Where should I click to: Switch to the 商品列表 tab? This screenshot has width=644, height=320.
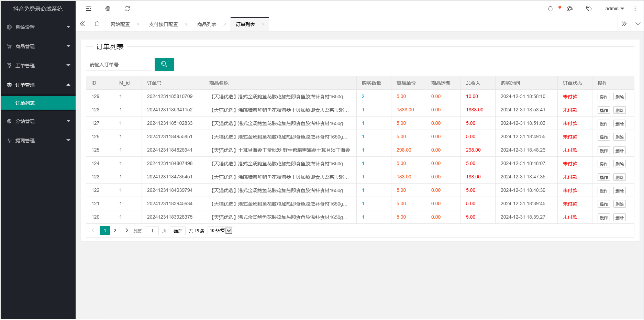pos(207,24)
